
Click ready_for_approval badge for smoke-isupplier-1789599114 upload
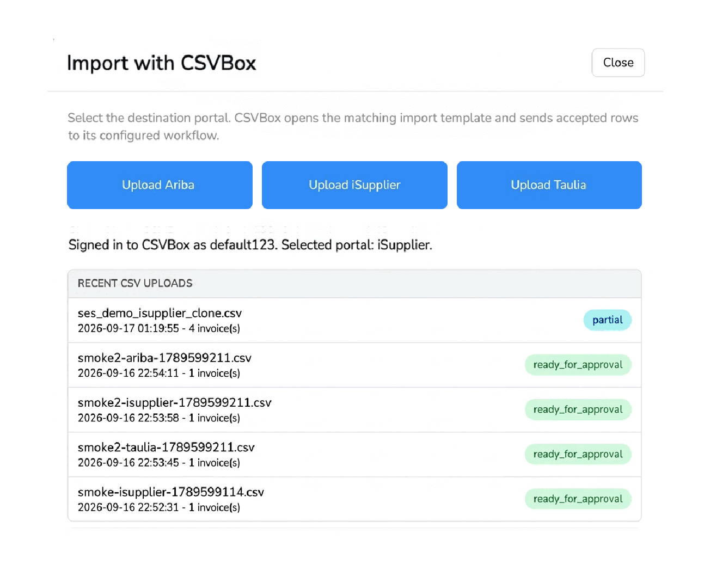578,499
